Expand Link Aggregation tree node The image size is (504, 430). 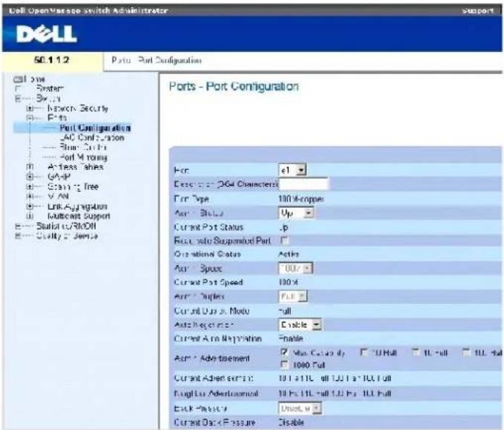[30, 206]
